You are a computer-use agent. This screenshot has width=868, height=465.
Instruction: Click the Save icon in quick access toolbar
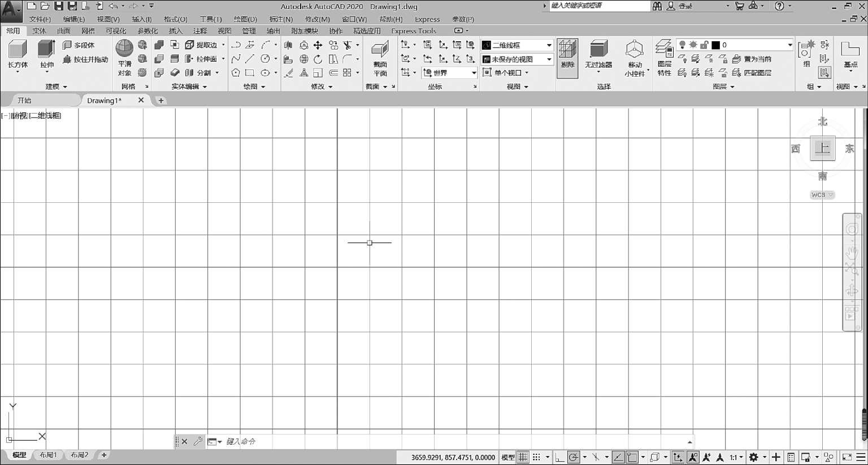pos(58,6)
